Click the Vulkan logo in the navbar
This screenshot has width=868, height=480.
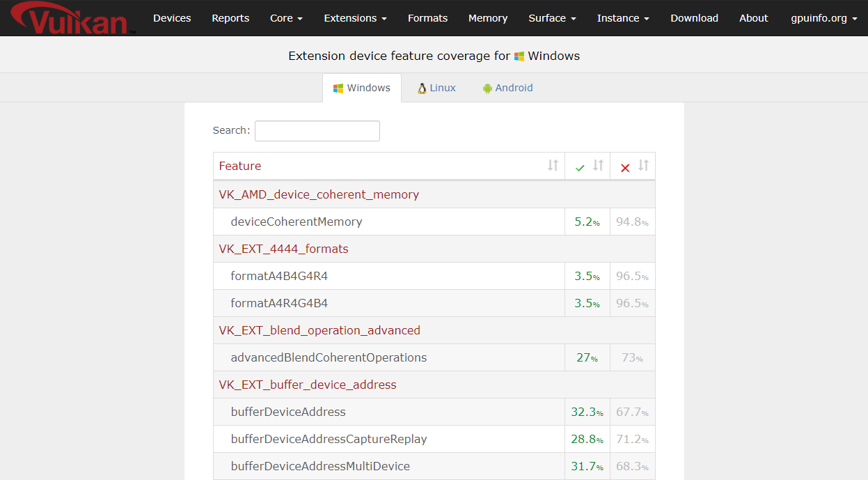73,18
